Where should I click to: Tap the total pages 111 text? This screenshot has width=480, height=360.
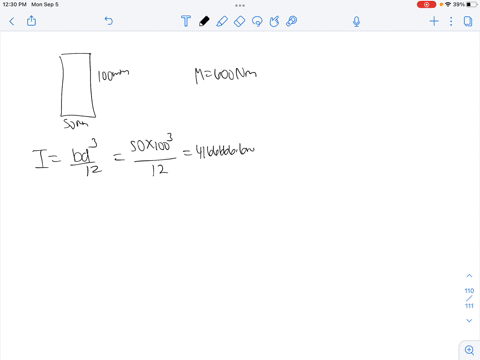point(469,306)
